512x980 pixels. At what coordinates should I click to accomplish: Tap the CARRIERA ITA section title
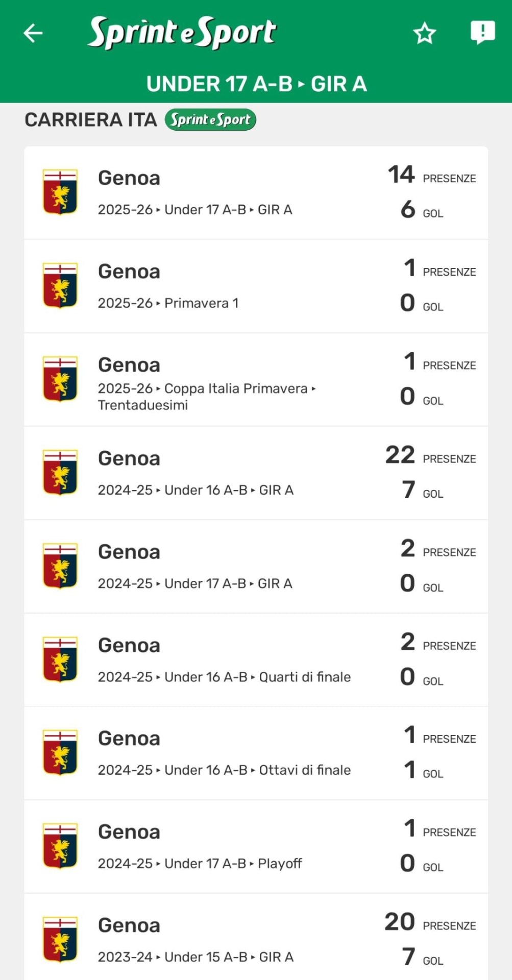click(91, 120)
